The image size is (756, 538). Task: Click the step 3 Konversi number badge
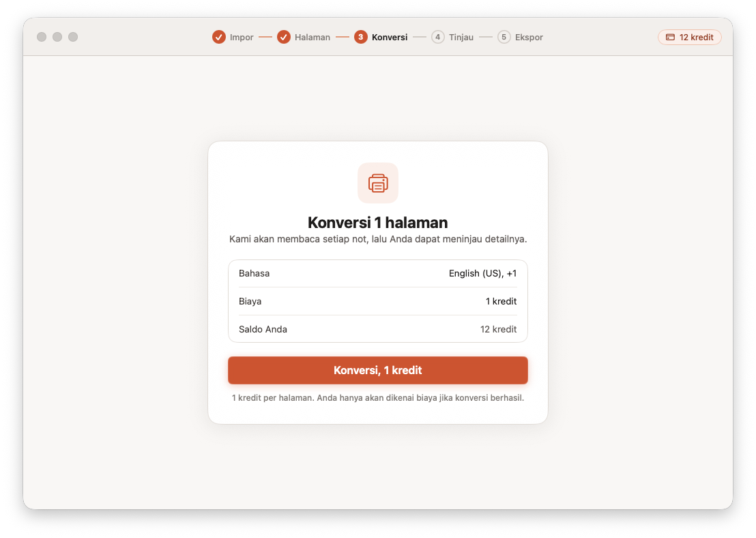pos(361,37)
